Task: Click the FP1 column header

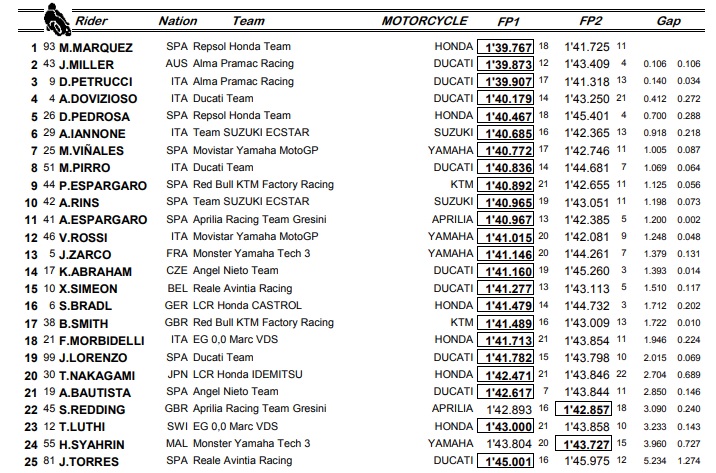Action: coord(507,20)
